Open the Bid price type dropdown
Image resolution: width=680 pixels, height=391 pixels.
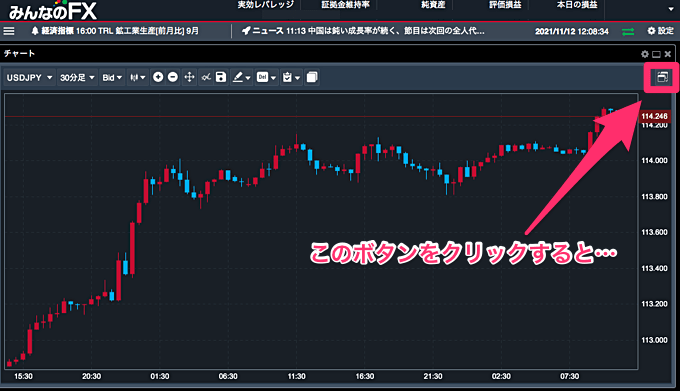[x=112, y=78]
